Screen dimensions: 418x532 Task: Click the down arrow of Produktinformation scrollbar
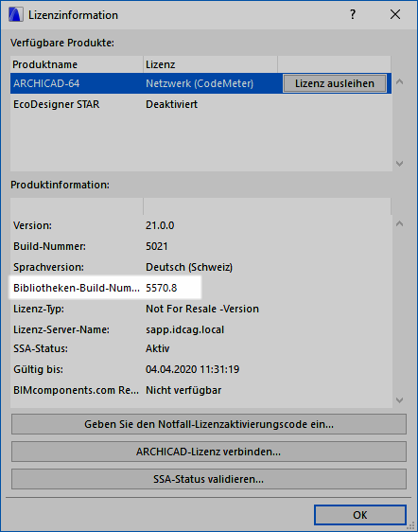(400, 400)
